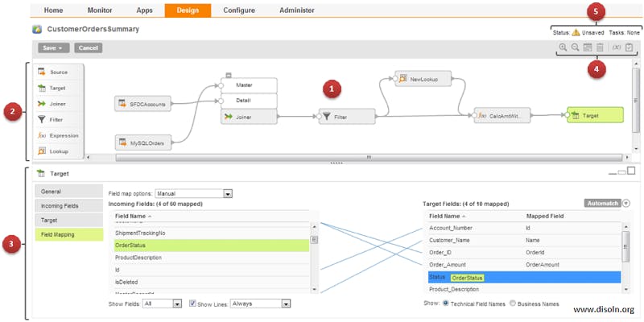
Task: Click the arrange layout icon in toolbar
Action: pyautogui.click(x=588, y=47)
